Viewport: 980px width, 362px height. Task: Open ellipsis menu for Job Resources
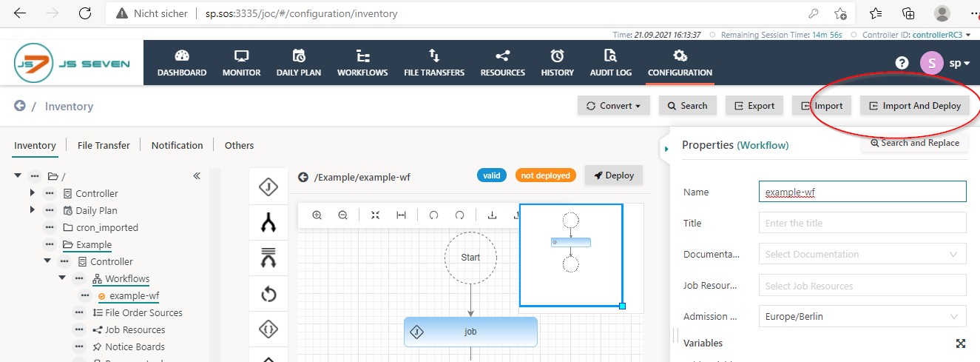coord(78,330)
